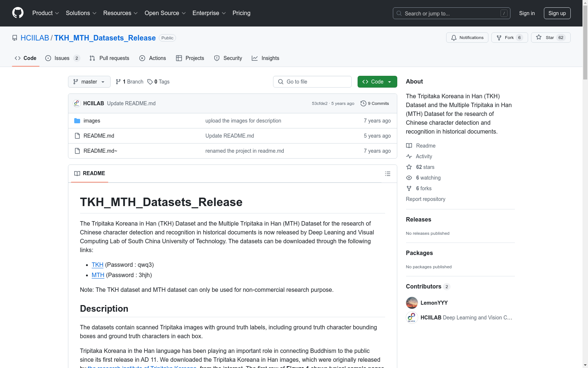Open the green Code dropdown
The width and height of the screenshot is (588, 368).
coord(377,82)
